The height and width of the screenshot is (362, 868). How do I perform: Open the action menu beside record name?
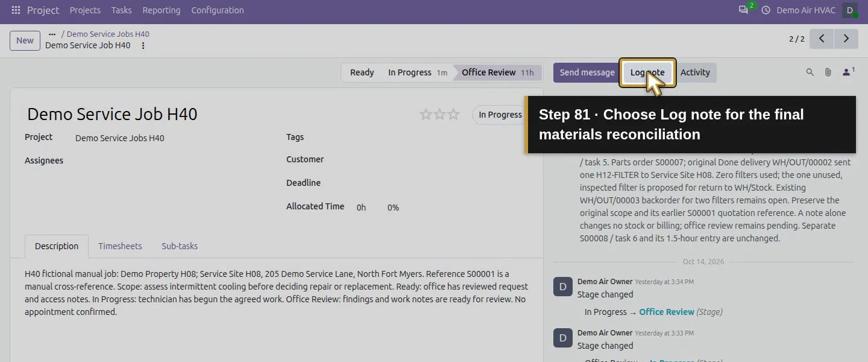[x=143, y=46]
